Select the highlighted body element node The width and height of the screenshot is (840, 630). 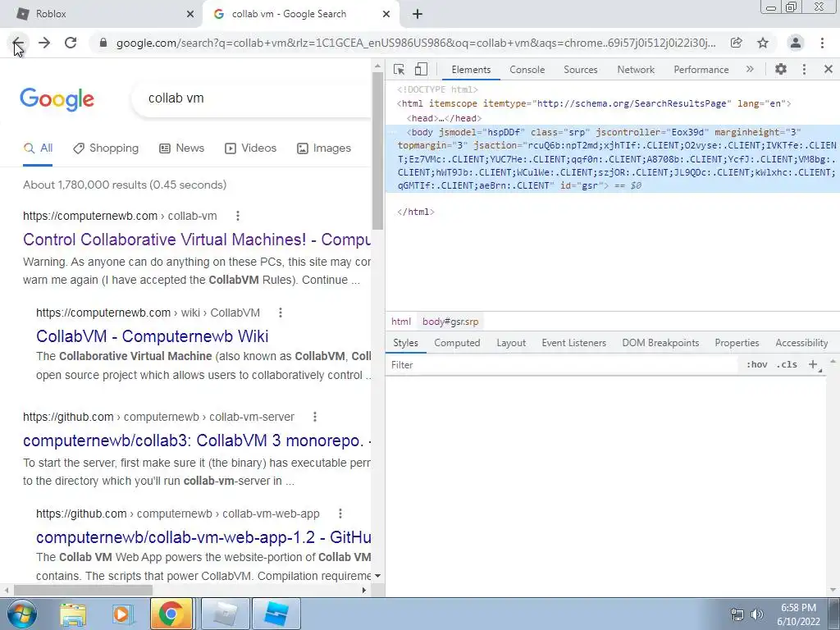(x=612, y=158)
